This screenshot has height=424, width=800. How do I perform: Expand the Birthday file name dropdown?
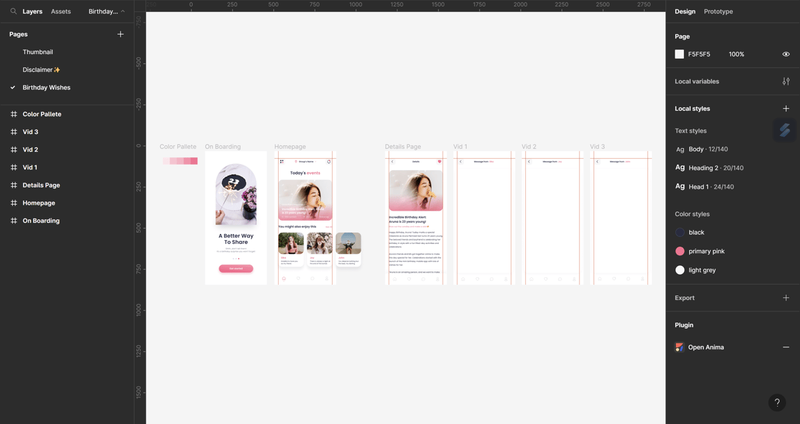pos(107,11)
